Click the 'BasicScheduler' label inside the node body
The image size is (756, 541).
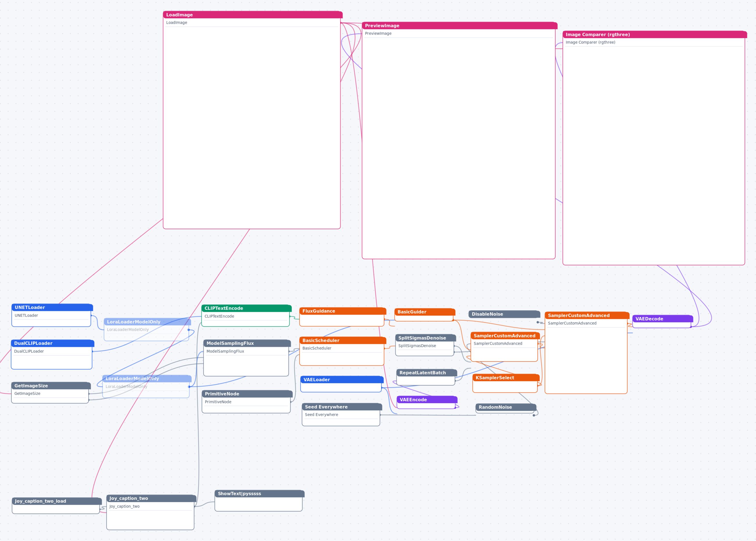[x=317, y=348]
